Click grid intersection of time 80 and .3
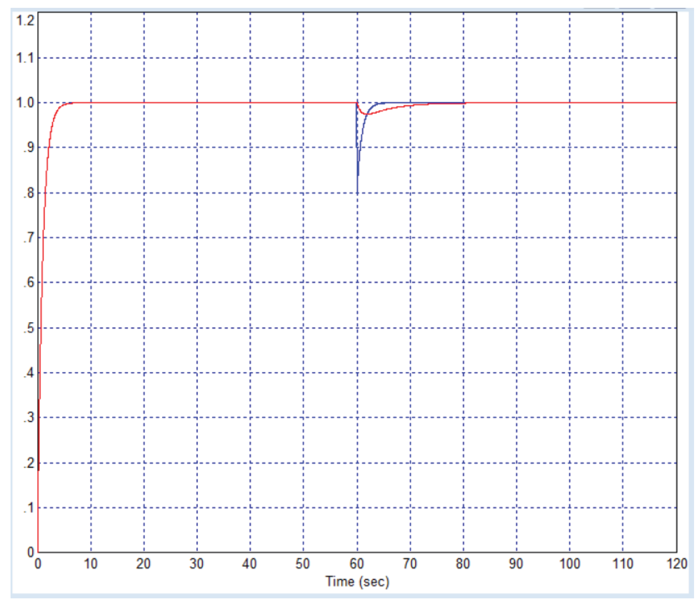This screenshot has width=700, height=607. tap(464, 417)
